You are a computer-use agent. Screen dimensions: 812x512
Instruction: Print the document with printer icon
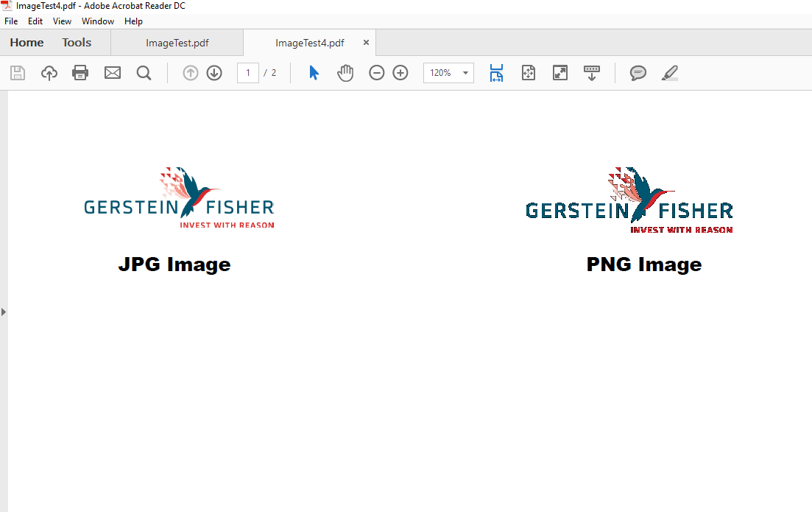point(80,73)
